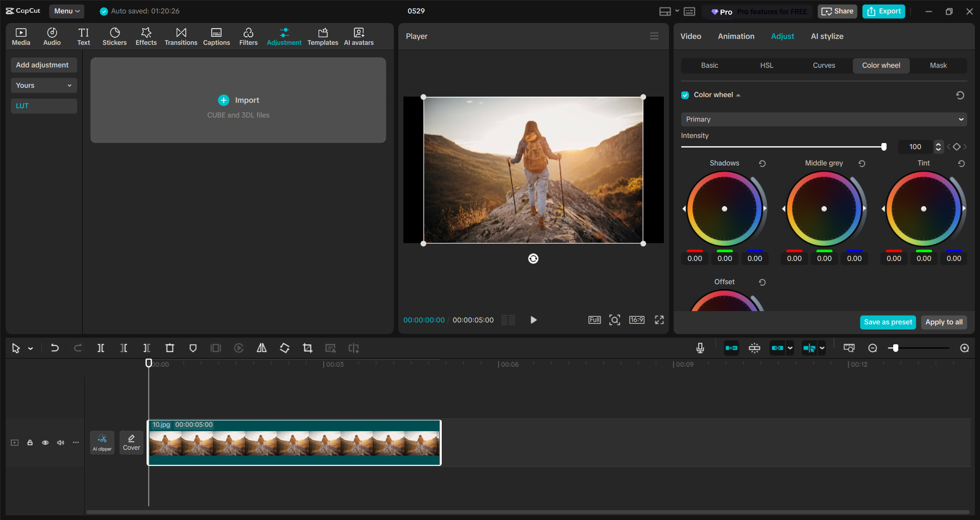Click the Save as preset button

click(887, 322)
